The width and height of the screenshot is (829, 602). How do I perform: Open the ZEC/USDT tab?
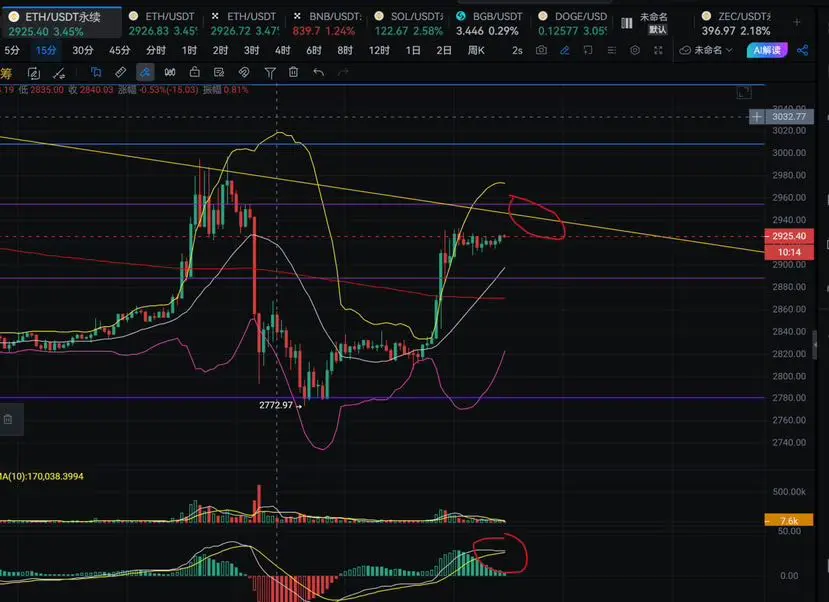[736, 23]
